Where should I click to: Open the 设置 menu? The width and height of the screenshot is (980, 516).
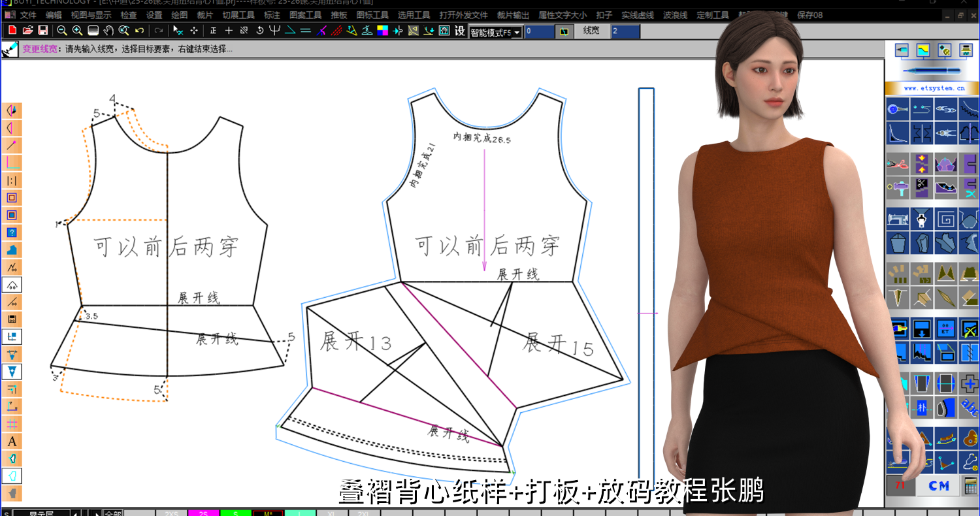pyautogui.click(x=154, y=15)
